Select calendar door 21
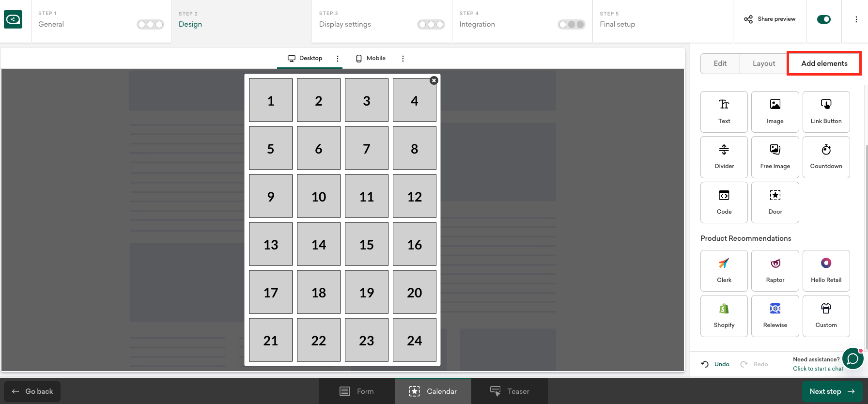The height and width of the screenshot is (404, 868). click(271, 340)
